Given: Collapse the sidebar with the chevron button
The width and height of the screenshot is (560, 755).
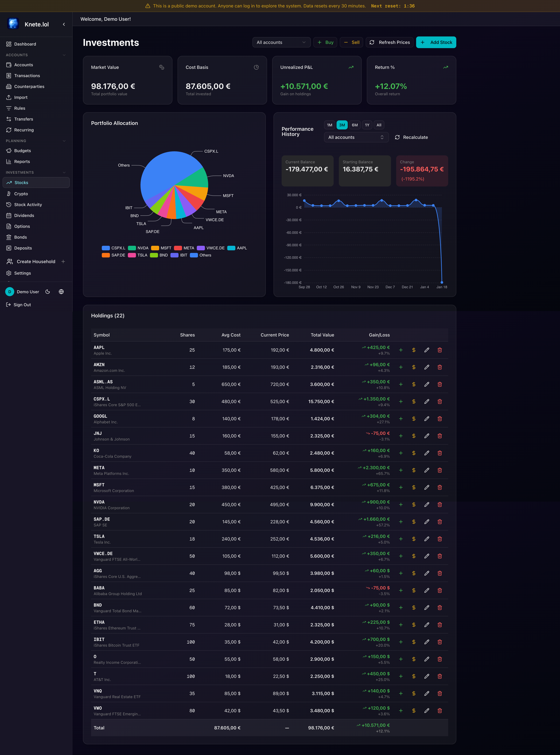Looking at the screenshot, I should (x=64, y=24).
